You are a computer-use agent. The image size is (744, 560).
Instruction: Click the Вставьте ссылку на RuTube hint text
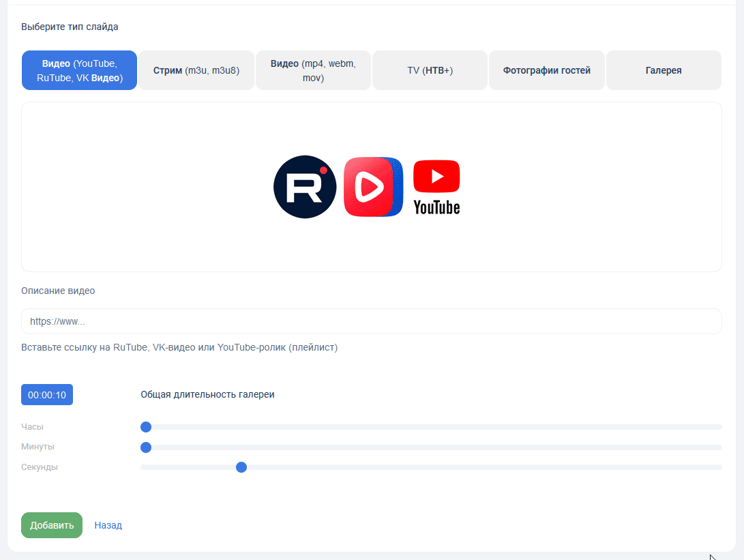179,347
